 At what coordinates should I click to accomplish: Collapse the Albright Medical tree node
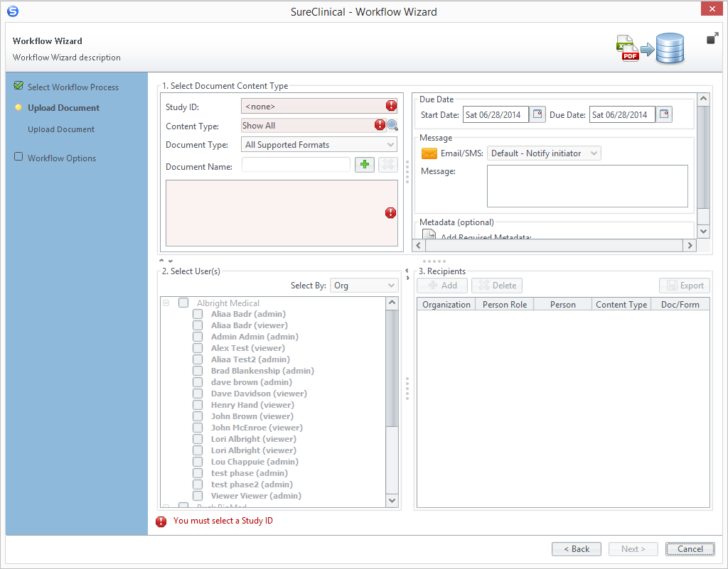[x=166, y=303]
